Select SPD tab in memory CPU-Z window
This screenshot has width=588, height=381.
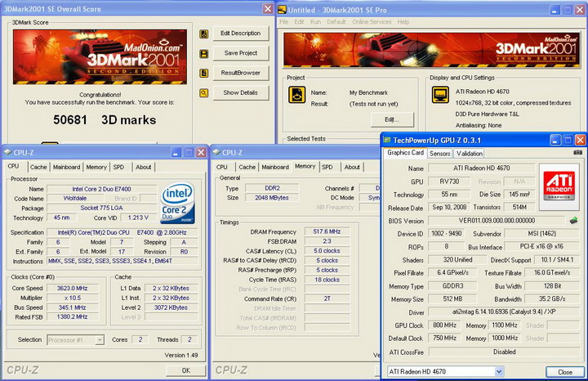[x=327, y=167]
